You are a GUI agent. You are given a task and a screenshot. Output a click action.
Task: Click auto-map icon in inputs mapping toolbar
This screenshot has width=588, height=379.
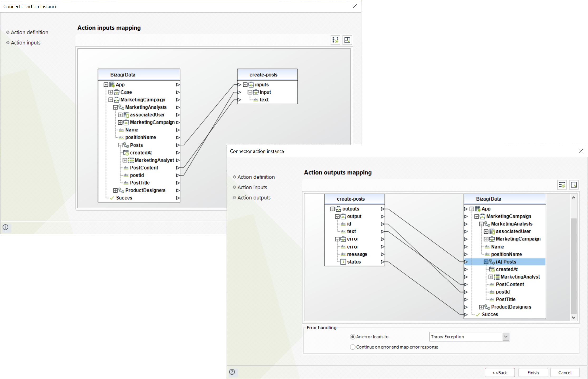pyautogui.click(x=335, y=40)
